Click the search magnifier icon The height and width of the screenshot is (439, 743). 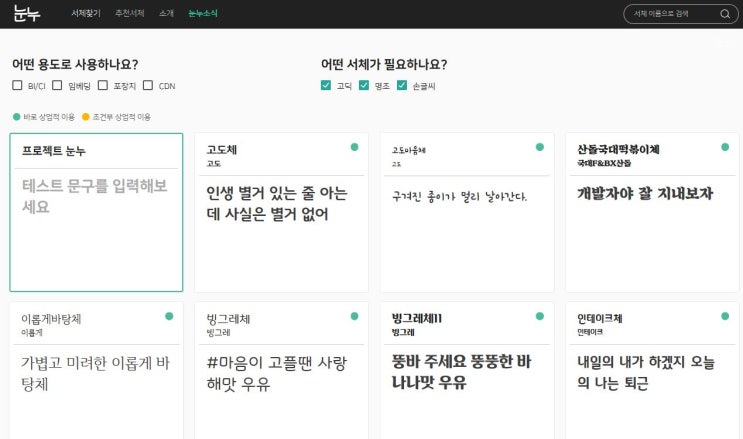coord(725,14)
